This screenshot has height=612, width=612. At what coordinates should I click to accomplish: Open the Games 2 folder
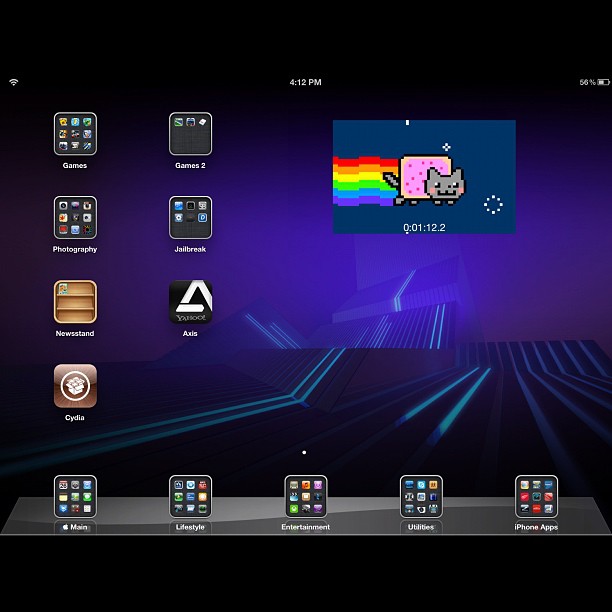[190, 134]
